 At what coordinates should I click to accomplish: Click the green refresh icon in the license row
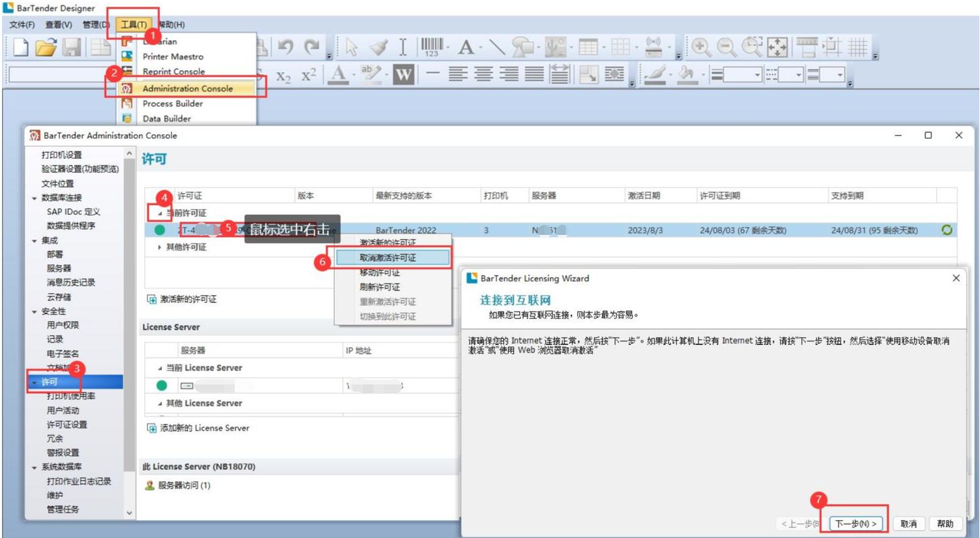(946, 230)
